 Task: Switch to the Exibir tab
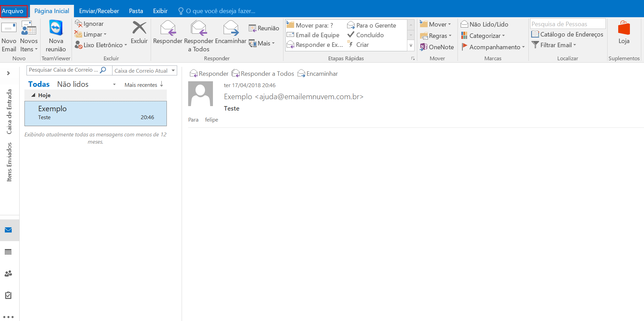[x=160, y=11]
